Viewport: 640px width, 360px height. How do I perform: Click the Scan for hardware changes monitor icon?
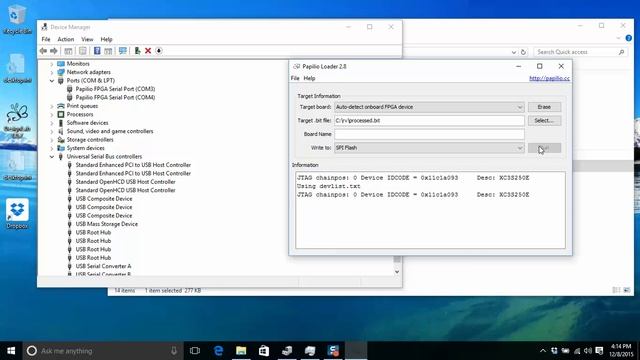click(122, 51)
